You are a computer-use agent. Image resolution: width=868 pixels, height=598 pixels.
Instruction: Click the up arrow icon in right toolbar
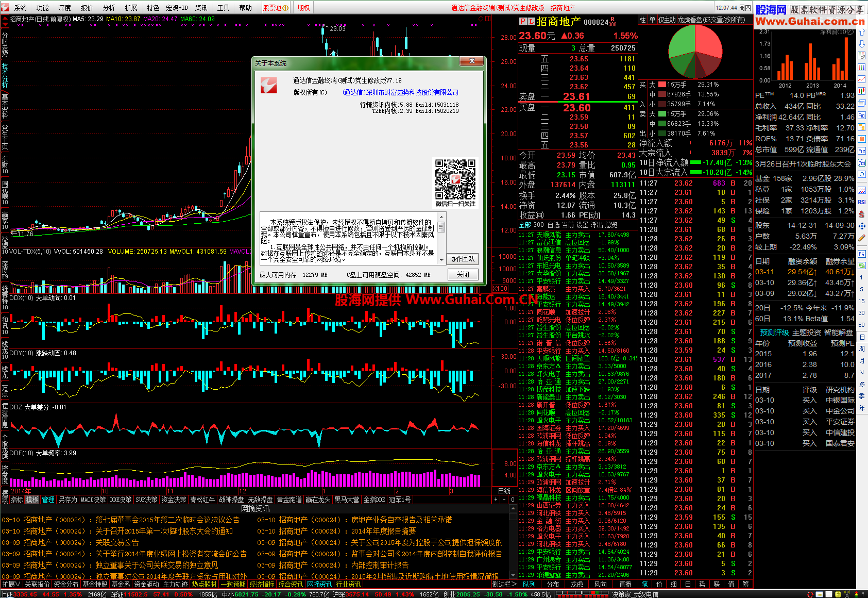[x=861, y=32]
